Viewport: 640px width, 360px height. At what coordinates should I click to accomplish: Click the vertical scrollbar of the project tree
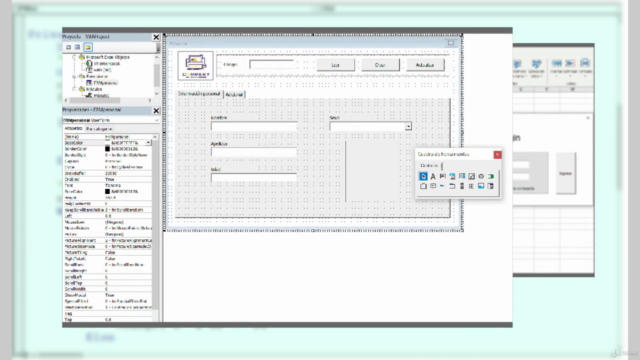pyautogui.click(x=157, y=75)
